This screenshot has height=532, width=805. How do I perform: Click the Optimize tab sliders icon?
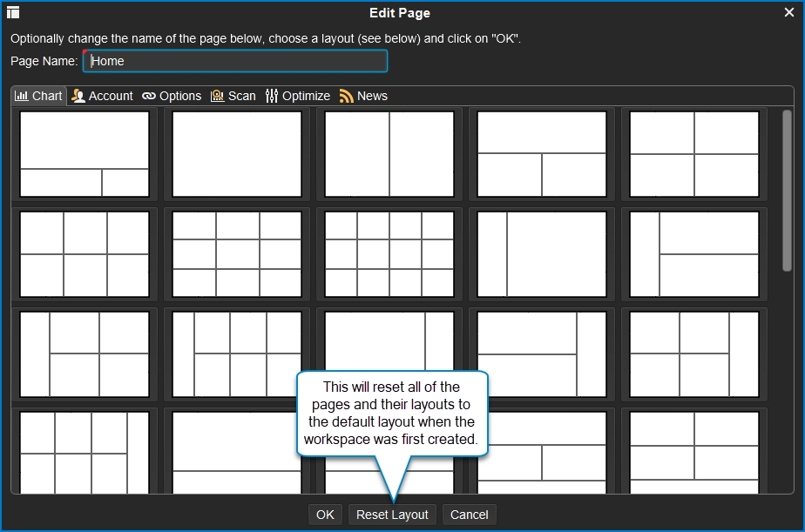pyautogui.click(x=272, y=96)
